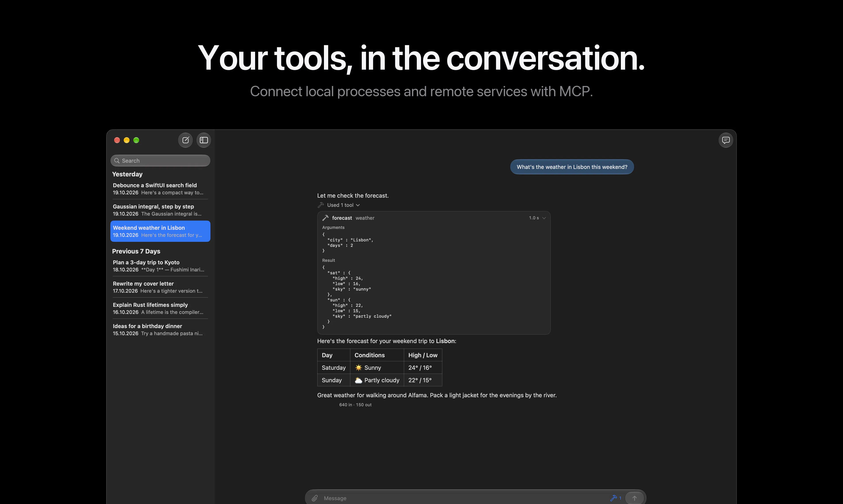Open Rewrite my cover letter conversation
This screenshot has height=504, width=843.
(x=160, y=287)
